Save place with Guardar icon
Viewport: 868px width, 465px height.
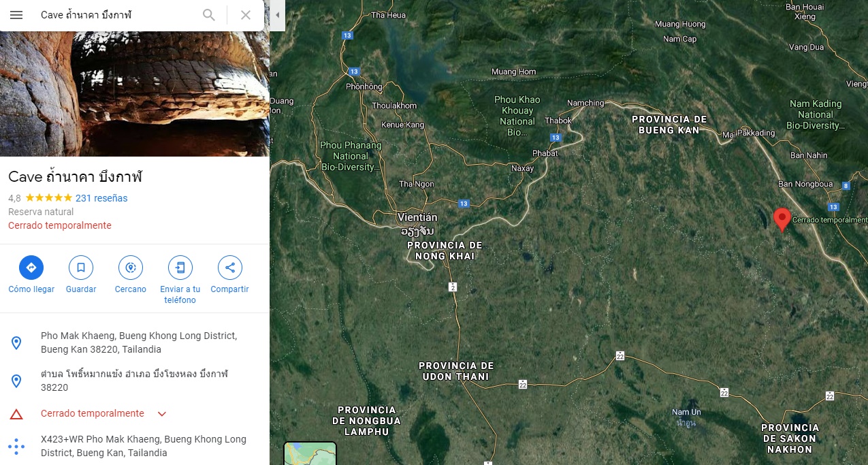point(81,268)
